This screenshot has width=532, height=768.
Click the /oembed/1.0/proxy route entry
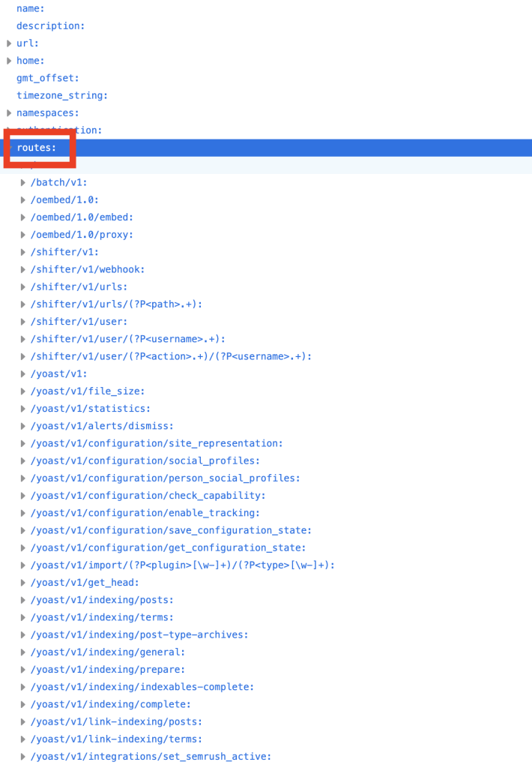(x=82, y=235)
